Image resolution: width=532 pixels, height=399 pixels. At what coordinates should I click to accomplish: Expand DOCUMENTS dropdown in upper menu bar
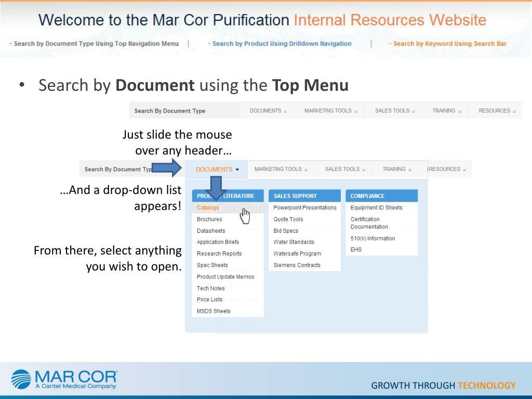tap(268, 111)
